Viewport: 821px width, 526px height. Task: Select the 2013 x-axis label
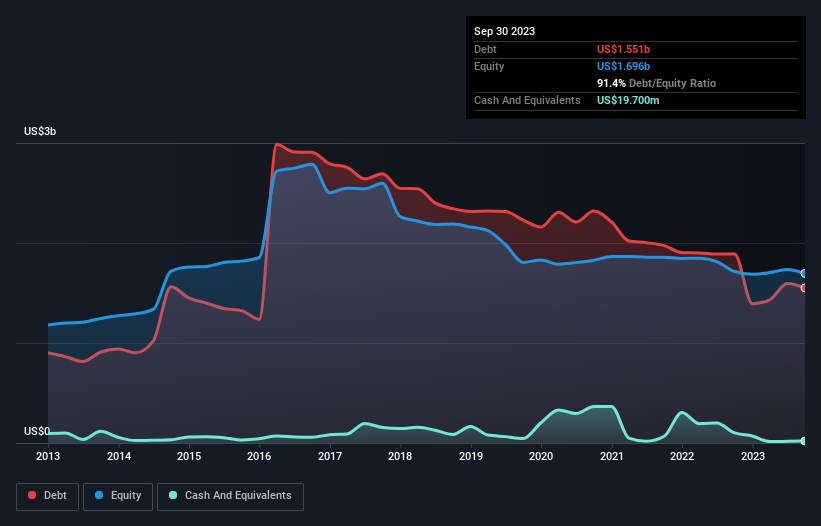[48, 456]
